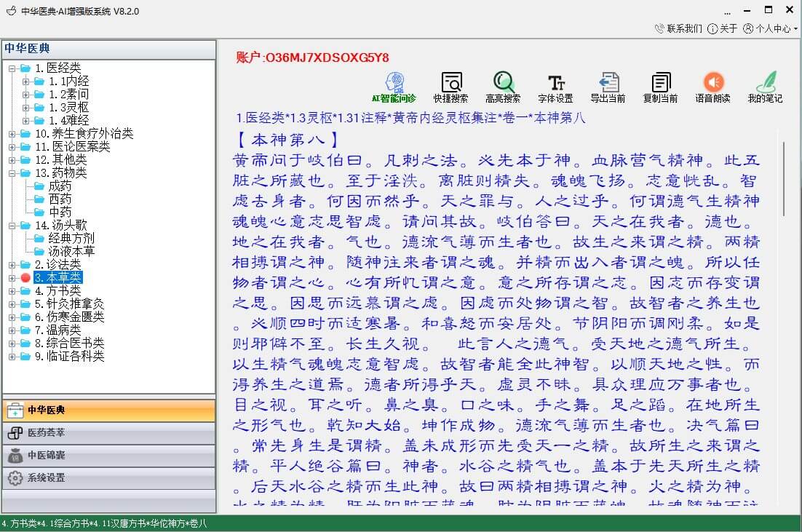Screen dimensions: 802x532
Task: Open 字体设置 font settings
Action: (555, 87)
